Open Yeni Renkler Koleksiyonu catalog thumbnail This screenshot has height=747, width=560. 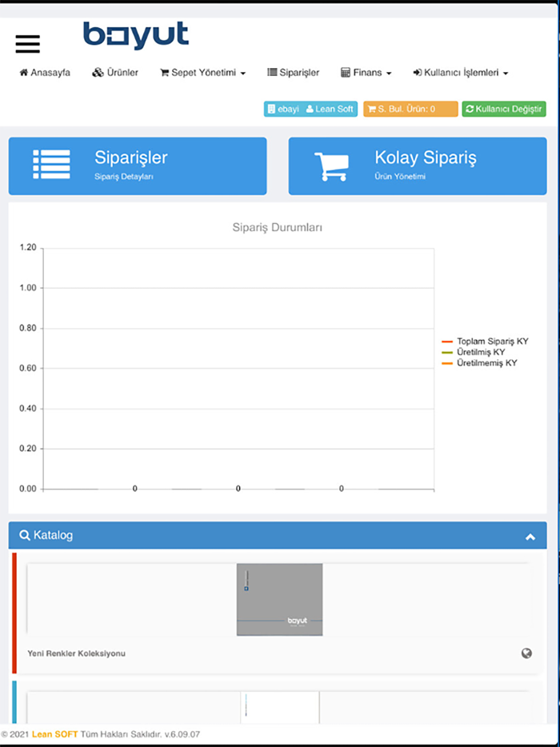pos(280,600)
